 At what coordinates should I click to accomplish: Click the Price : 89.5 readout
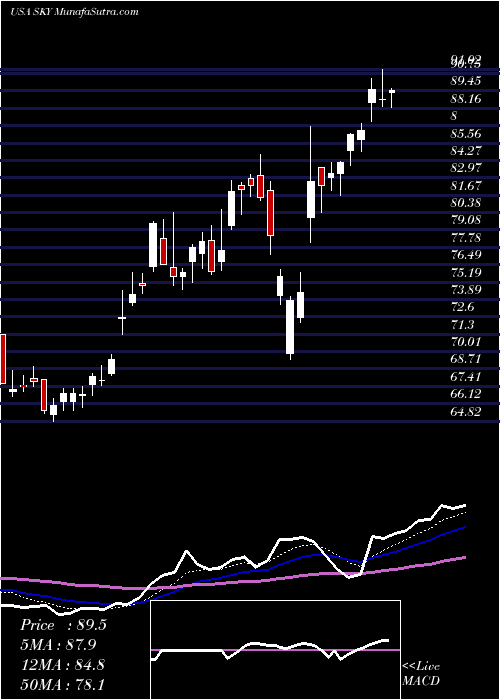[x=63, y=625]
